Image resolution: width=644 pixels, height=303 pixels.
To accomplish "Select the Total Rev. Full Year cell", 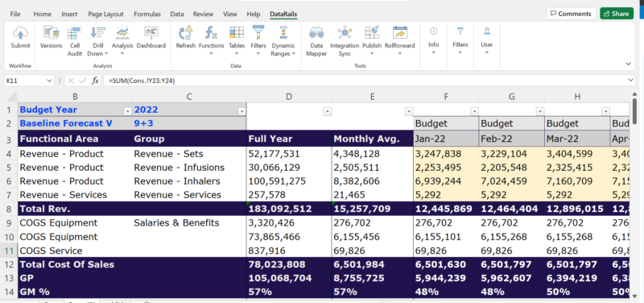I will point(289,209).
